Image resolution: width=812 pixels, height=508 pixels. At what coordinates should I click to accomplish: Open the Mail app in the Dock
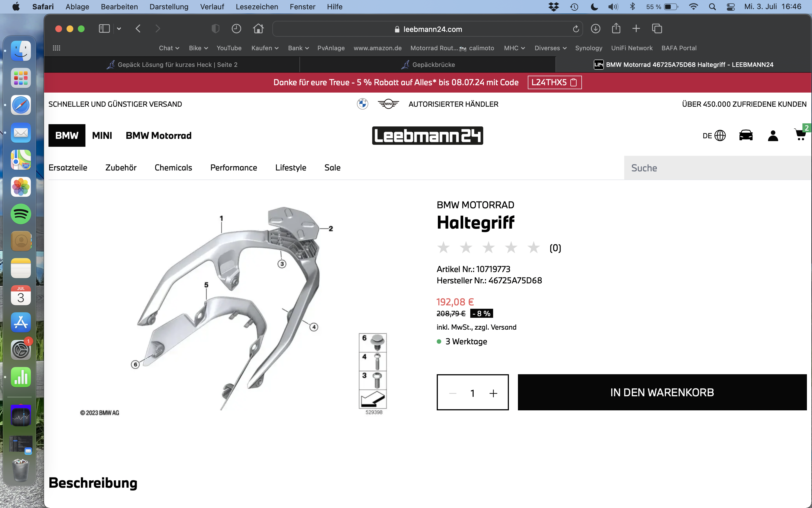(x=21, y=132)
